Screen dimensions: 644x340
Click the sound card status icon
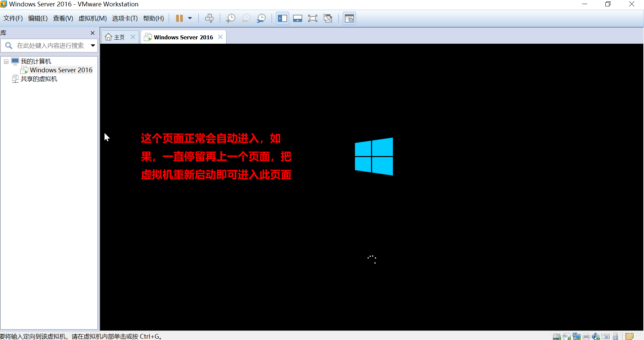click(x=596, y=336)
